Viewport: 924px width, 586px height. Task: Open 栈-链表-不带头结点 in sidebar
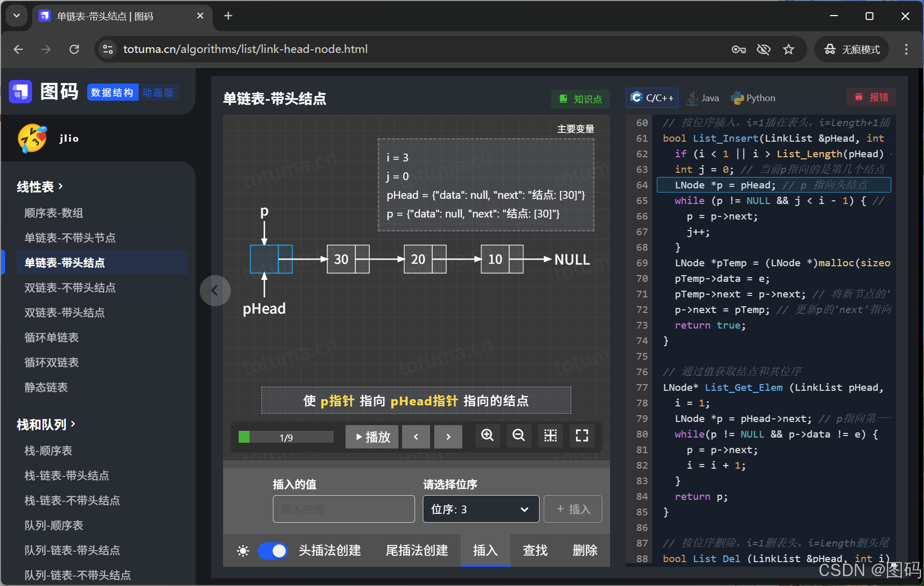(72, 500)
